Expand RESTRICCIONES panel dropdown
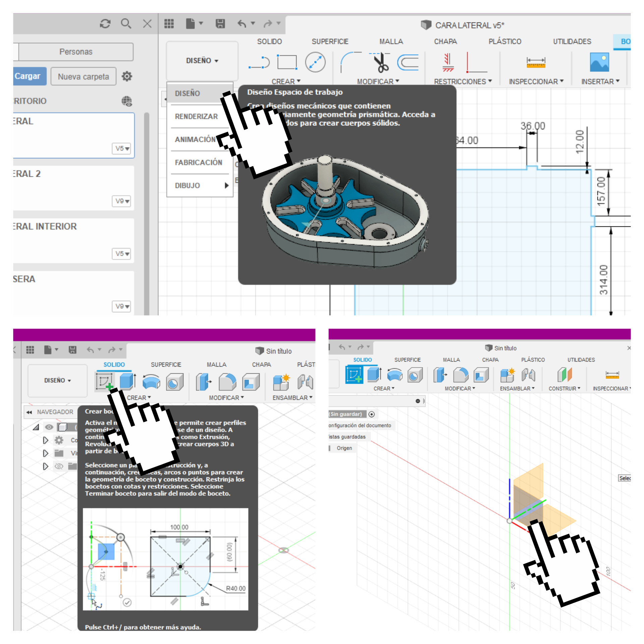The width and height of the screenshot is (644, 644). coord(463,82)
